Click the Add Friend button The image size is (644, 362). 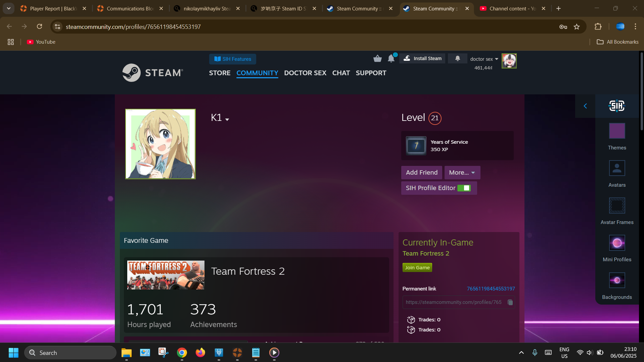[x=421, y=173]
